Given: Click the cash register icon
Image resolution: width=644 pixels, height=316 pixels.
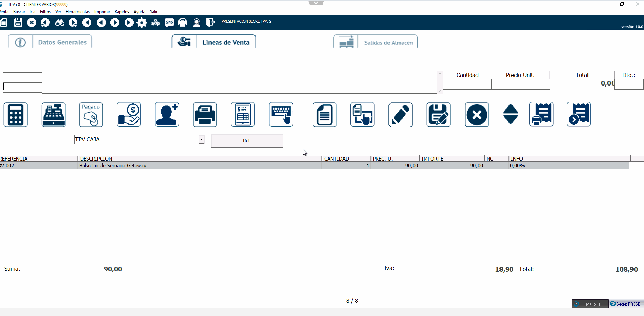Looking at the screenshot, I should (53, 115).
